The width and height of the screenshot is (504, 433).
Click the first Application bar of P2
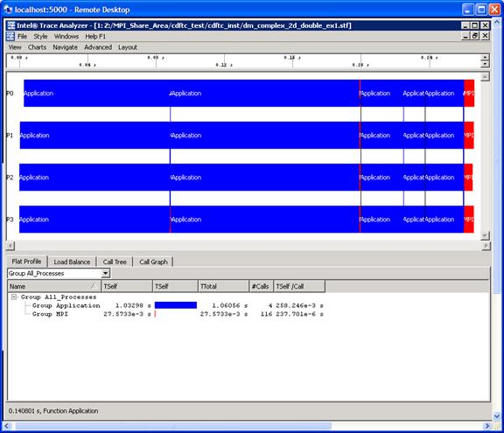pos(94,178)
